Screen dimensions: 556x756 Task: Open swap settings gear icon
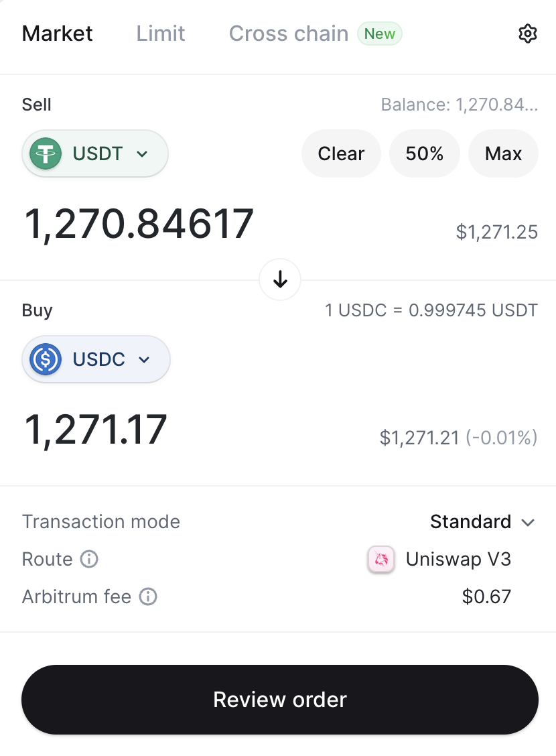(528, 34)
